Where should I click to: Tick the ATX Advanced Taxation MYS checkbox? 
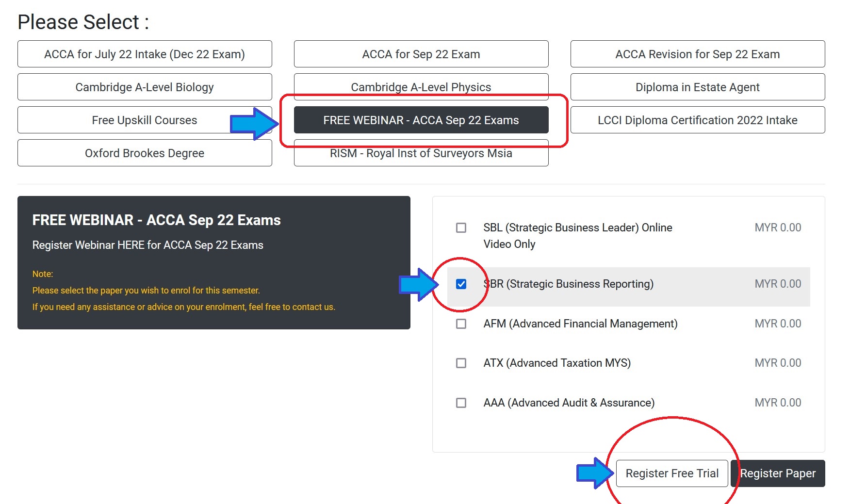click(x=461, y=363)
